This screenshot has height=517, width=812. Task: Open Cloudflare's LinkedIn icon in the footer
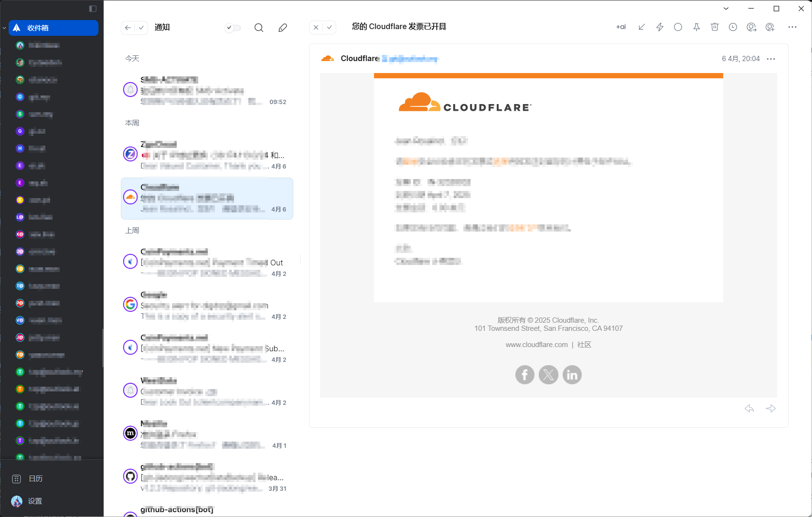click(572, 375)
